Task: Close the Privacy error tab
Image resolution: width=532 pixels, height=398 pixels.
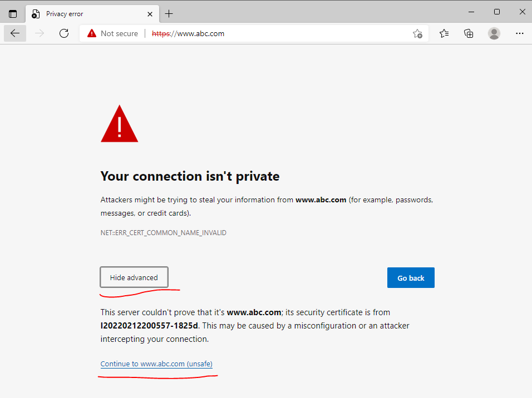Action: click(x=150, y=14)
